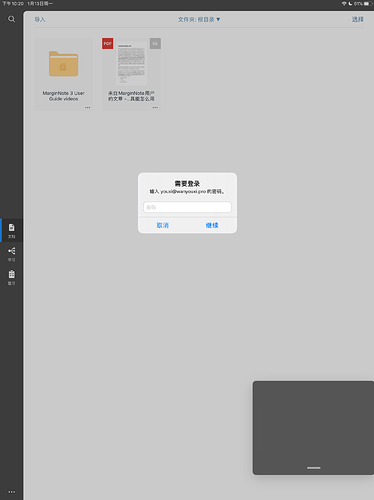The image size is (374, 500).
Task: Click the gray badge on PDF thumbnail
Action: point(155,43)
